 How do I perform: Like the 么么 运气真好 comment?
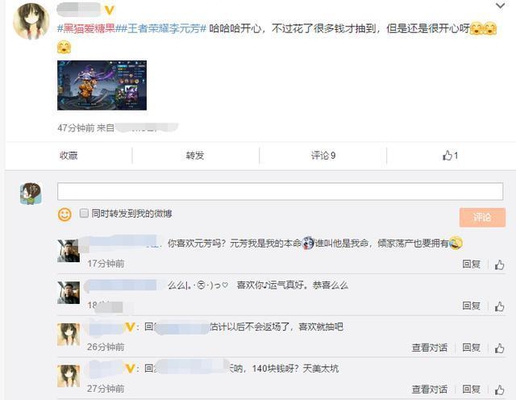click(499, 306)
